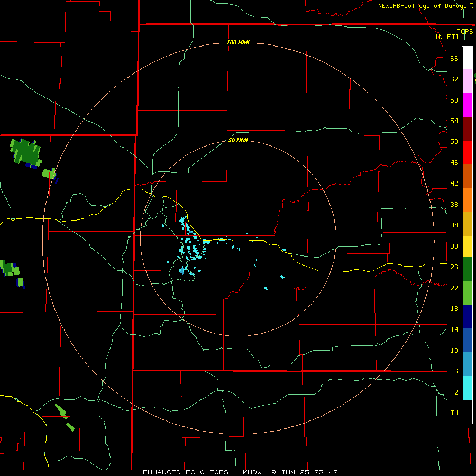Select the light blue swatch beside 6
The height and width of the screenshot is (476, 476).
[x=467, y=364]
